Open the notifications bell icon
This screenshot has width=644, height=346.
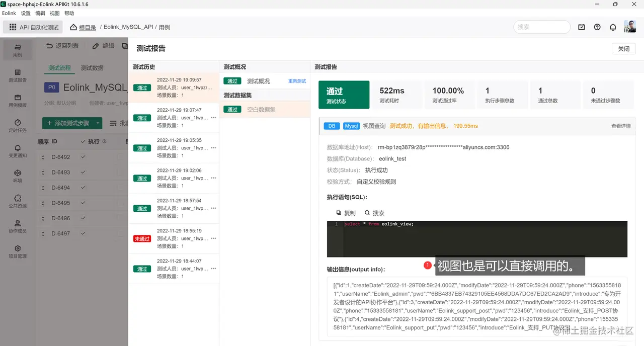[x=613, y=27]
